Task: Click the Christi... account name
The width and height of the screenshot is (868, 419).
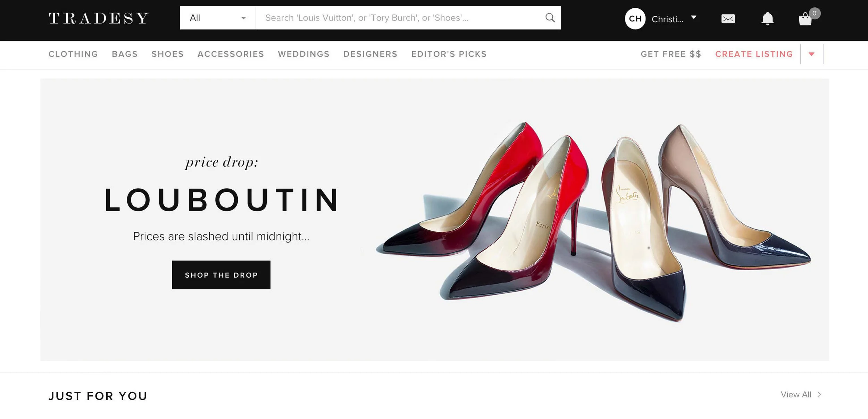Action: click(x=667, y=19)
